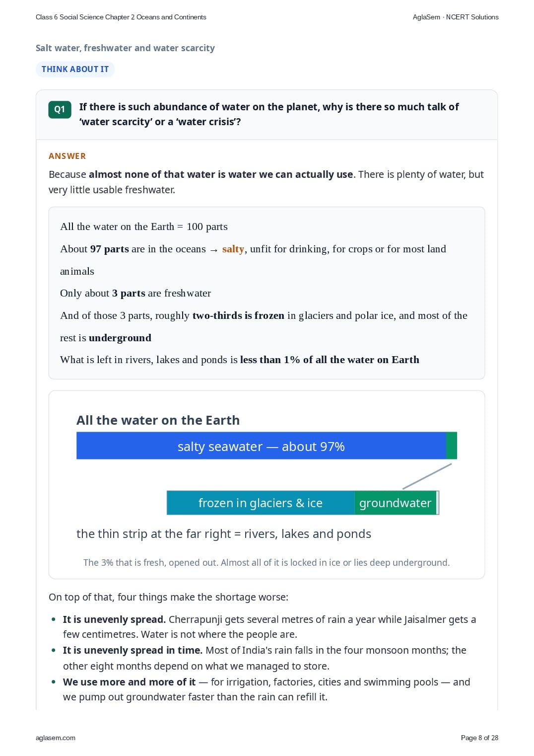The image size is (534, 756).
Task: Click the Page 8 of 28 indicator
Action: click(x=479, y=738)
